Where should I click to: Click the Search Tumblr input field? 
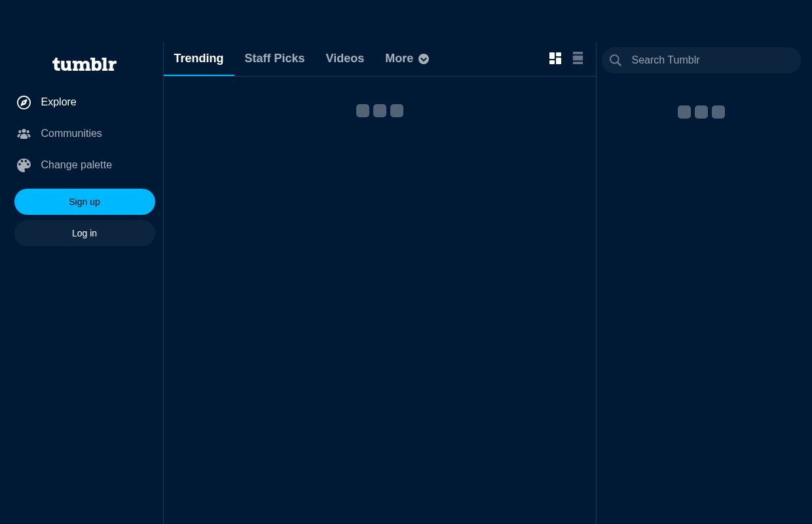pyautogui.click(x=707, y=60)
